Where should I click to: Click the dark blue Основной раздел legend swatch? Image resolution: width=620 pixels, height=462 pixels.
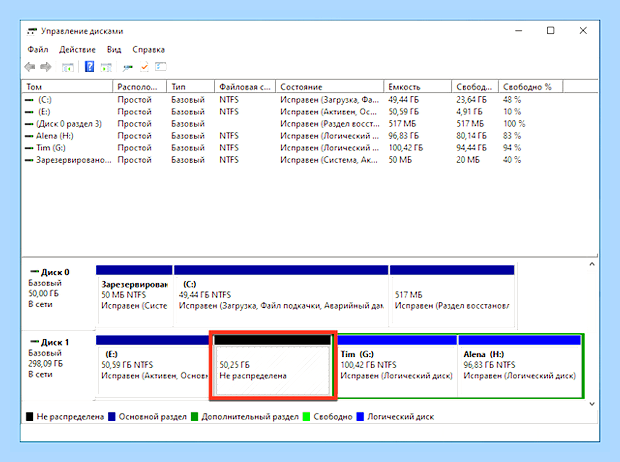tap(112, 417)
